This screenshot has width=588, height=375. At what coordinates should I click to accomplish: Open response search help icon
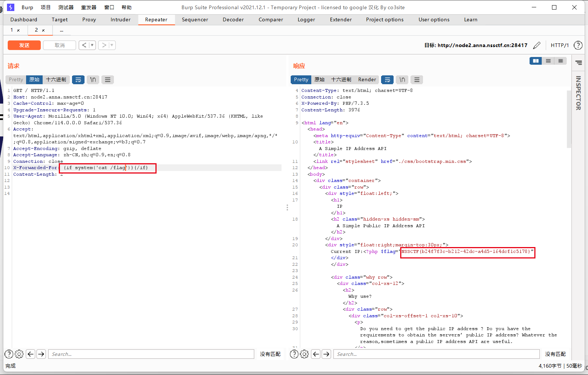[x=294, y=354]
